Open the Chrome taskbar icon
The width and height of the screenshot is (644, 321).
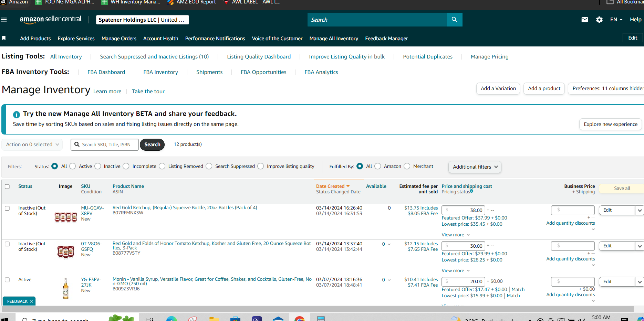coord(300,319)
